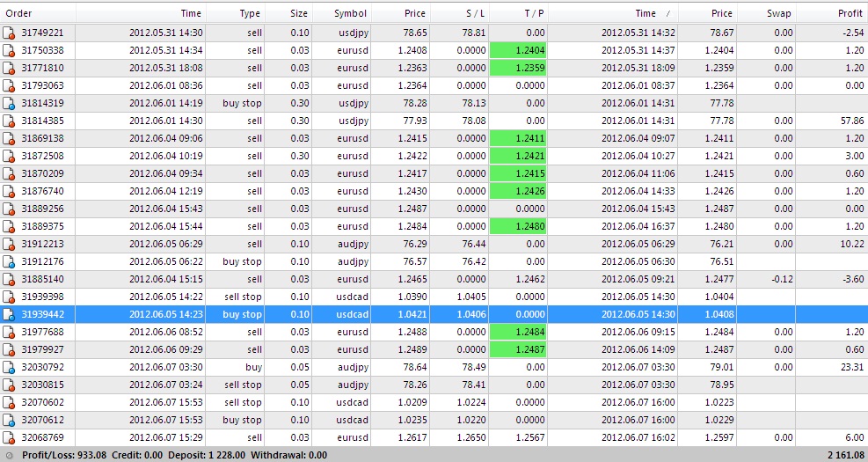This screenshot has height=462, width=868.
Task: Click the pending order icon for 31939398
Action: coord(9,297)
